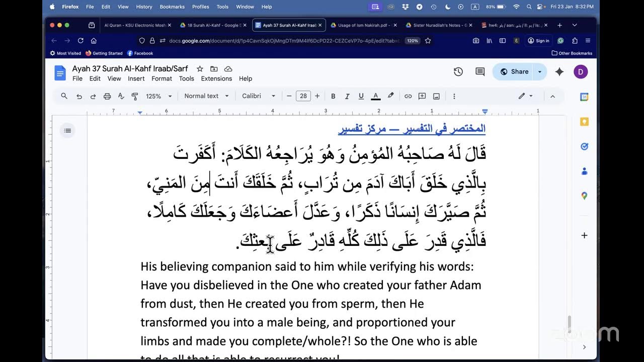Toggle Firefox reader sidebar view icon
Image resolution: width=644 pixels, height=362 pixels.
pyautogui.click(x=502, y=41)
